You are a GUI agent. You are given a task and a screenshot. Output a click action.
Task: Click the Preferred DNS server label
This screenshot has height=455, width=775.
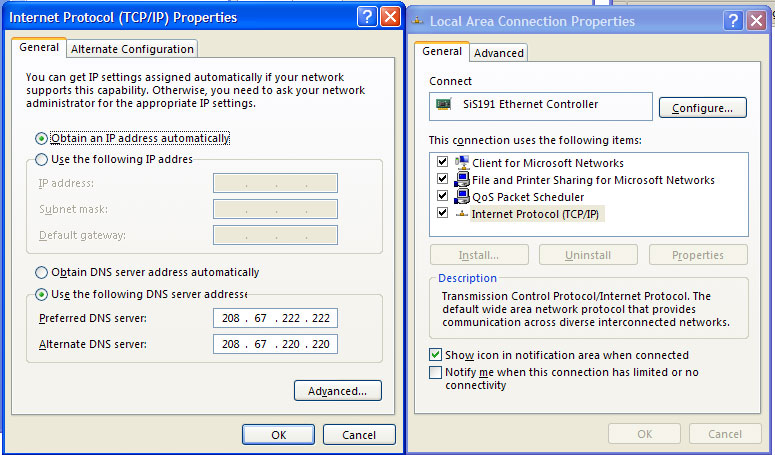[x=92, y=318]
